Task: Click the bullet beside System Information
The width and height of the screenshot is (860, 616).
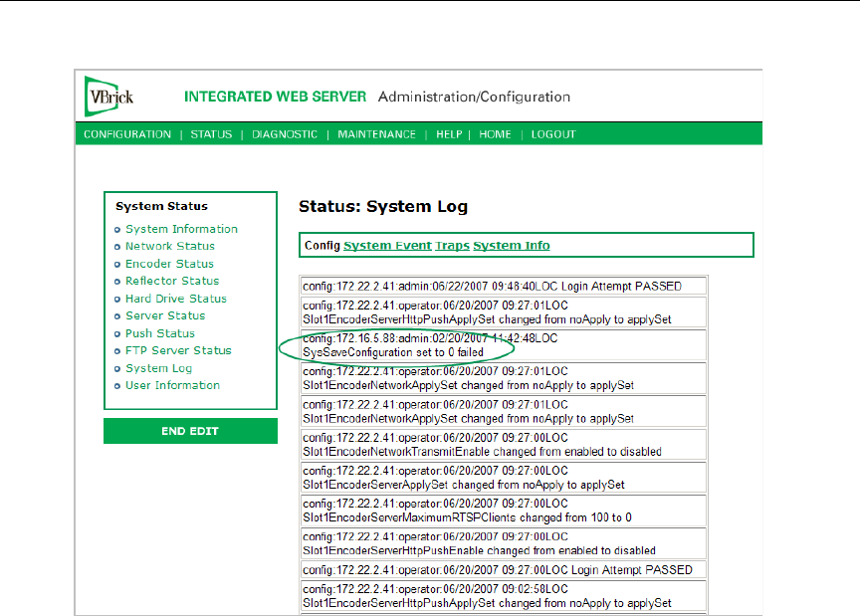Action: tap(116, 230)
